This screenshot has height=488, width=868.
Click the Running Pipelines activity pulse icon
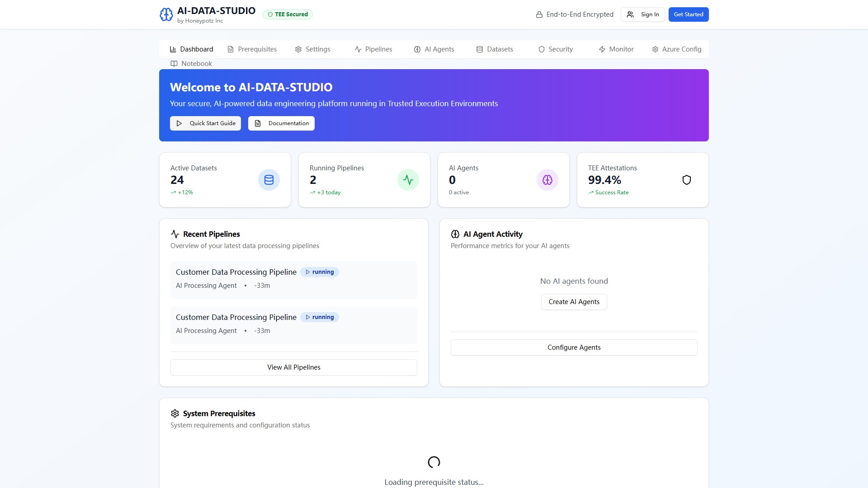pyautogui.click(x=408, y=180)
